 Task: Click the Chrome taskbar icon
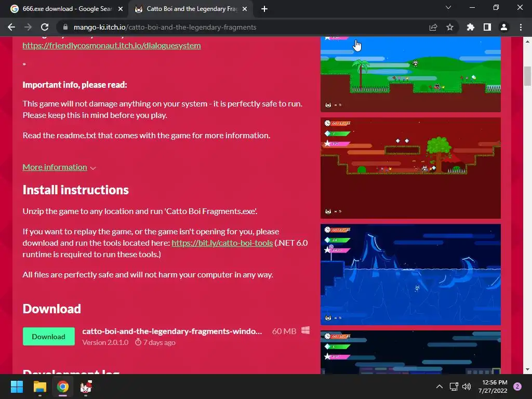[x=63, y=387]
